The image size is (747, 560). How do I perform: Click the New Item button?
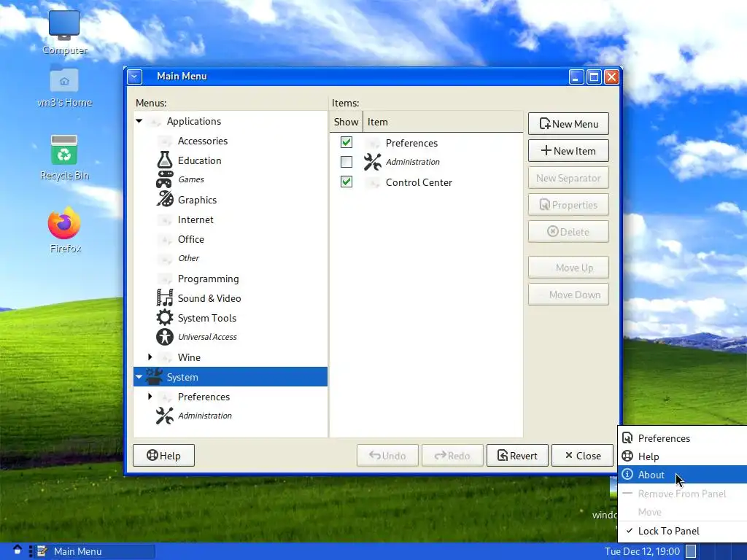coord(568,151)
